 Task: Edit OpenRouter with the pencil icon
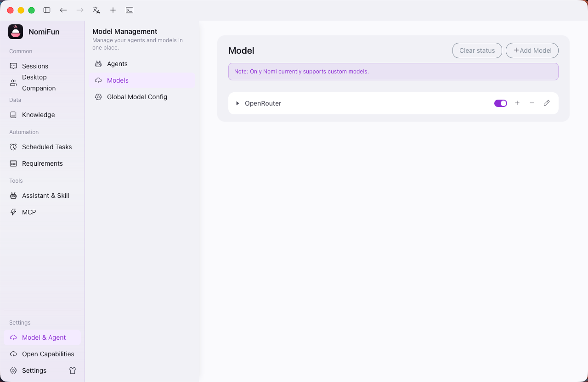[547, 103]
